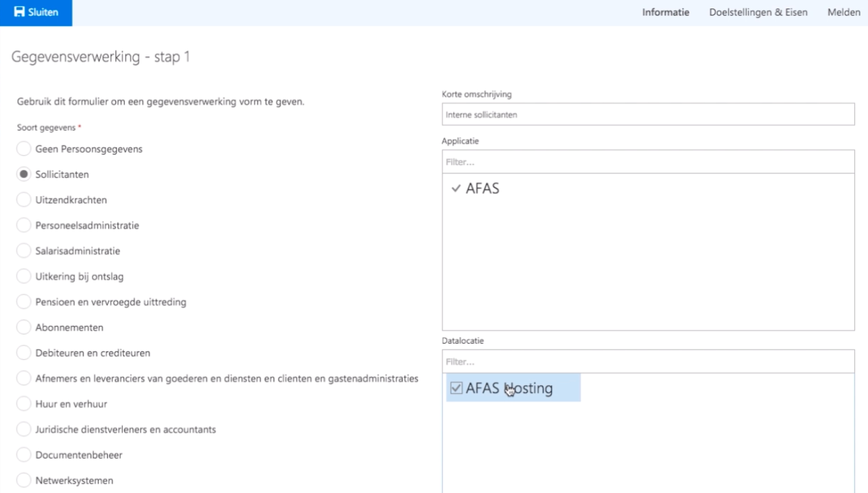This screenshot has height=493, width=868.
Task: Toggle the AFAS checkmark in Applicatie list
Action: pos(456,188)
